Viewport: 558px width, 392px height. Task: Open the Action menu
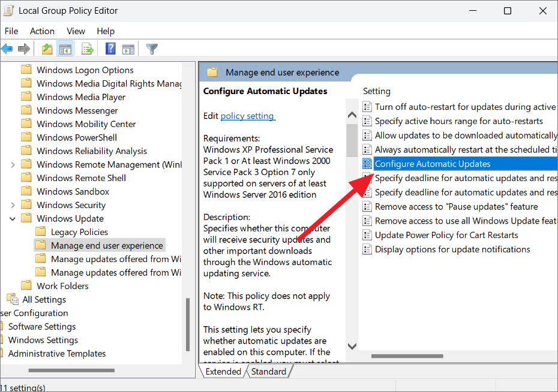click(x=42, y=31)
